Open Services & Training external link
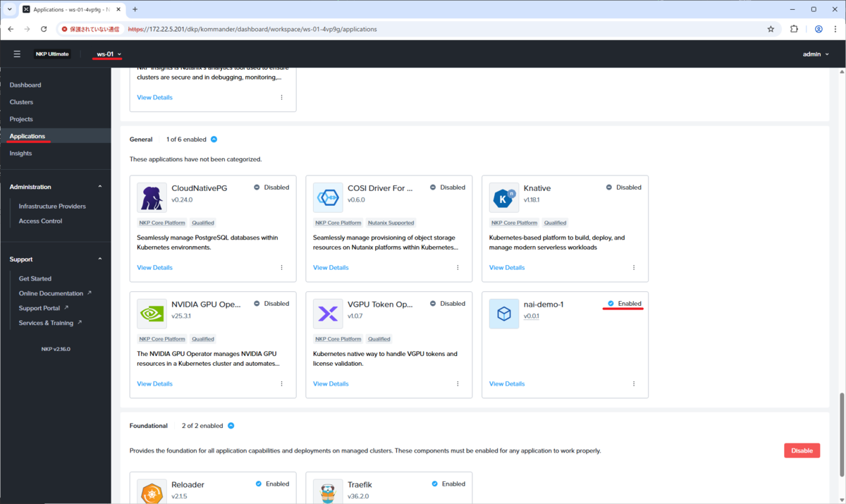The width and height of the screenshot is (846, 504). (x=50, y=323)
